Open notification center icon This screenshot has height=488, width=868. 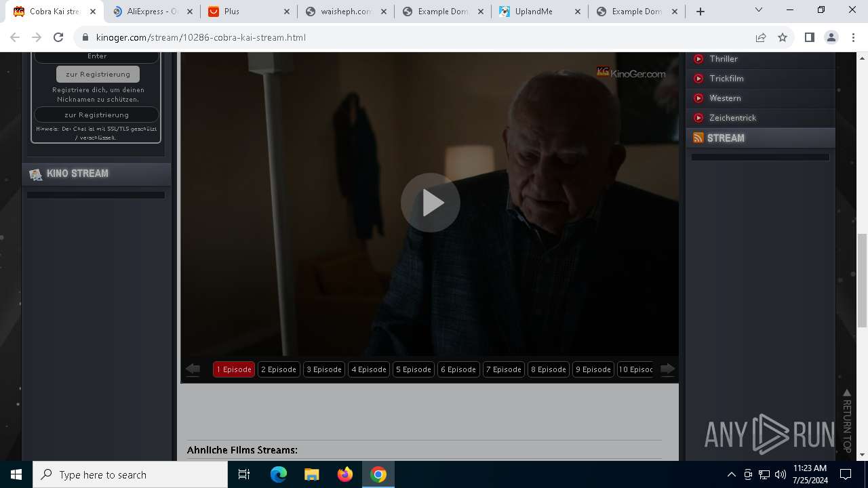coord(846,474)
